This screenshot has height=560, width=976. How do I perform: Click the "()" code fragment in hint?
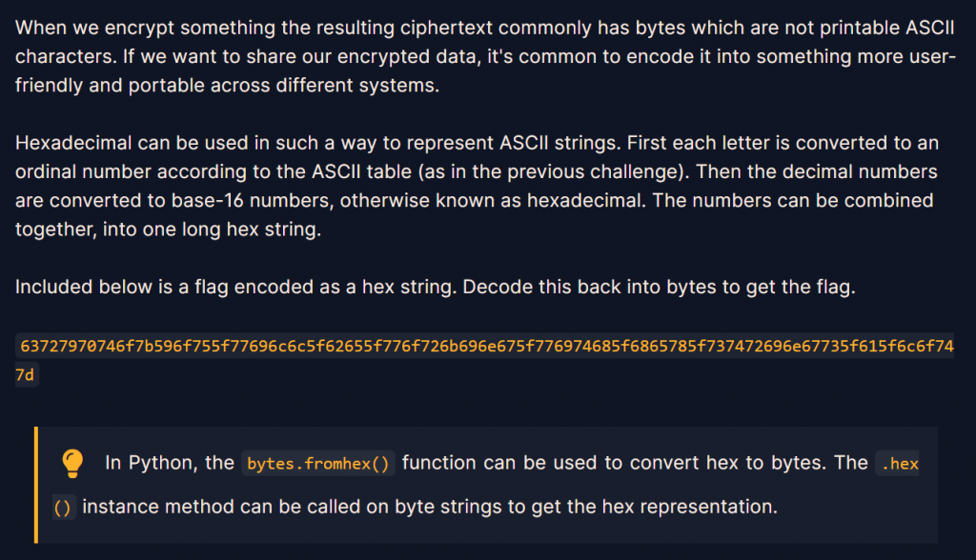pyautogui.click(x=63, y=508)
